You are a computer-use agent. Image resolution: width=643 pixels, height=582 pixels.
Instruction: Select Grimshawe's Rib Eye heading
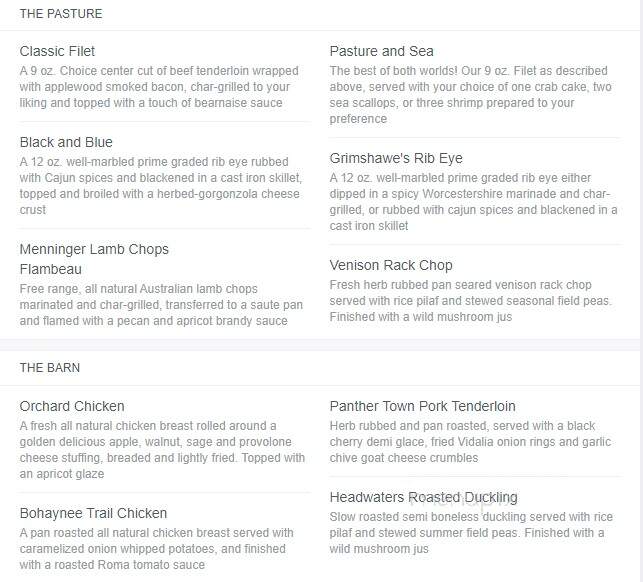tap(396, 158)
